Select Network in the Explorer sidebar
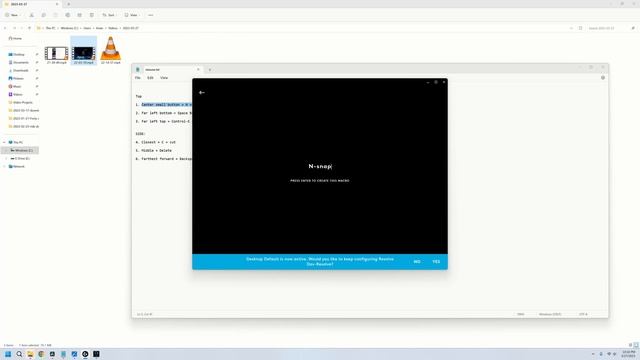 coord(19,167)
